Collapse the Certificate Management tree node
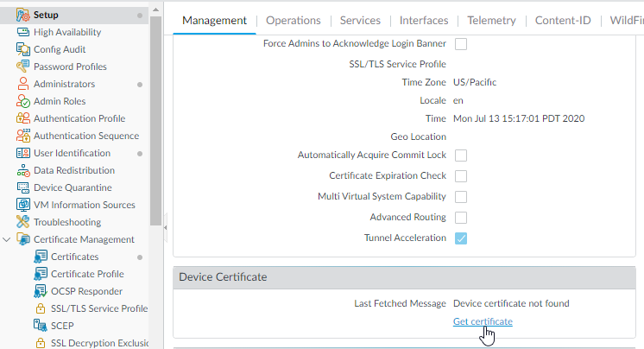This screenshot has width=644, height=349. (x=8, y=239)
